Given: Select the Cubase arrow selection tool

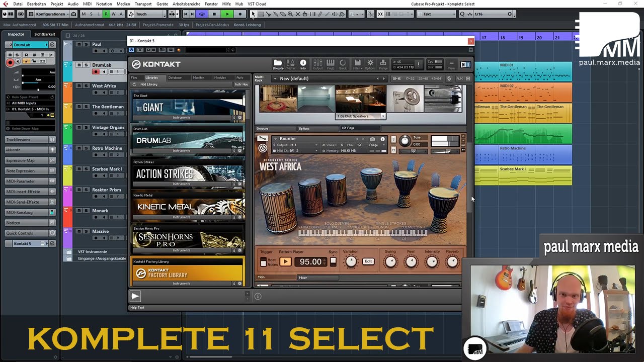Looking at the screenshot, I should 253,14.
